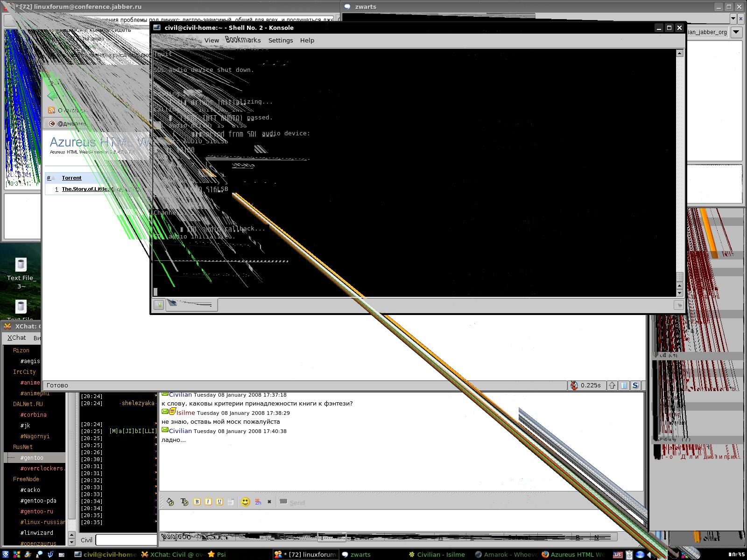Select #gentoo-ru channel in XChat
This screenshot has height=560, width=747.
[x=36, y=511]
